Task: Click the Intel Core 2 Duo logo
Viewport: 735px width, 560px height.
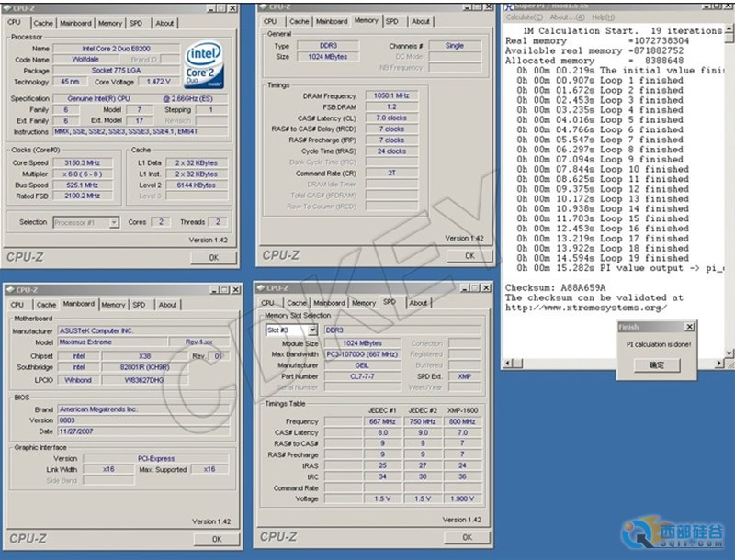Action: 204,65
